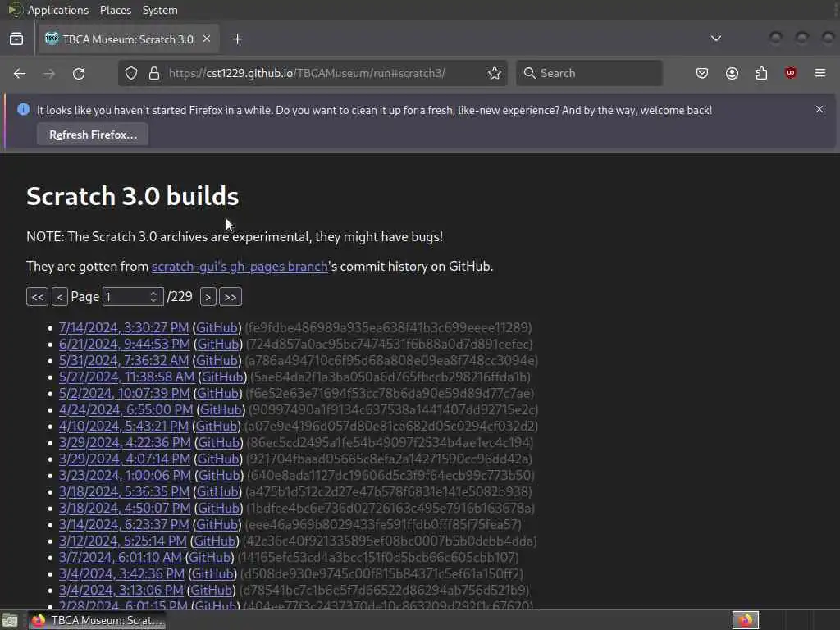
Task: Expand the list all tabs chevron
Action: tap(715, 39)
